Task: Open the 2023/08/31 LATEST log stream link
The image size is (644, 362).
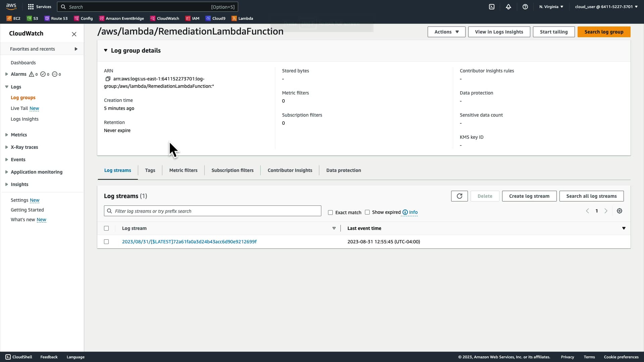Action: 189,242
